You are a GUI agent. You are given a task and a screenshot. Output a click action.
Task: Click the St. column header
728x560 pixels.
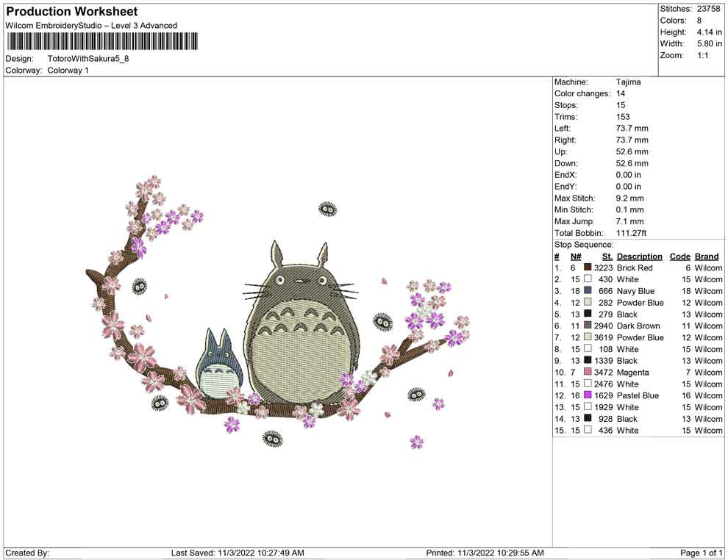coord(607,256)
